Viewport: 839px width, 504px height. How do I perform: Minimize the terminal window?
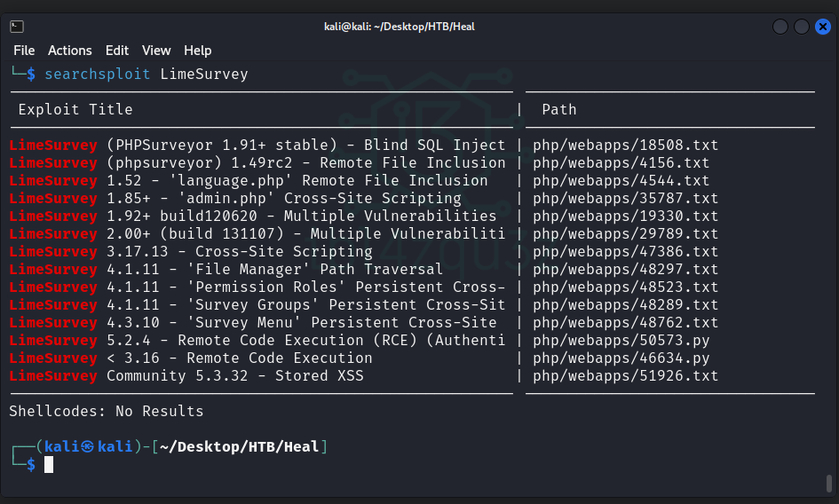[x=780, y=27]
